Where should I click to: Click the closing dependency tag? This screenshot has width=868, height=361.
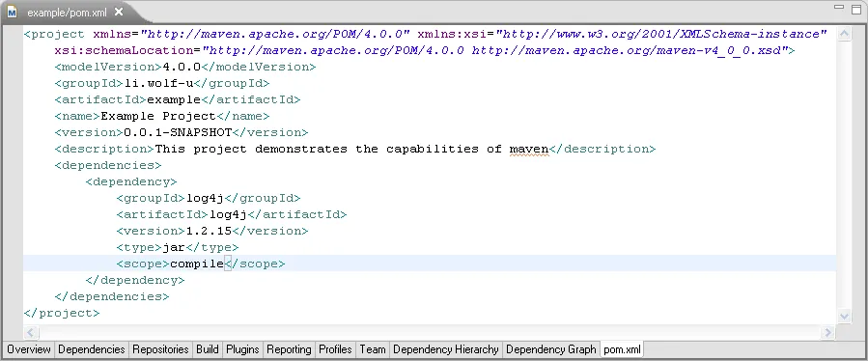[135, 280]
